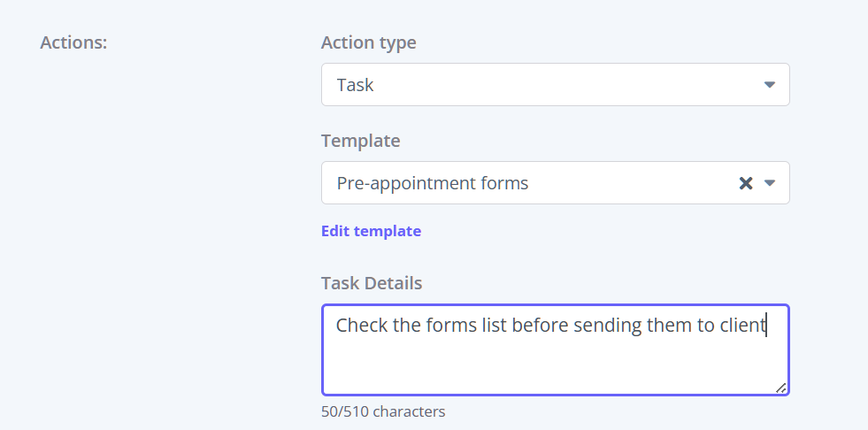Click the Actions section label
Viewport: 868px width, 430px height.
pos(73,42)
